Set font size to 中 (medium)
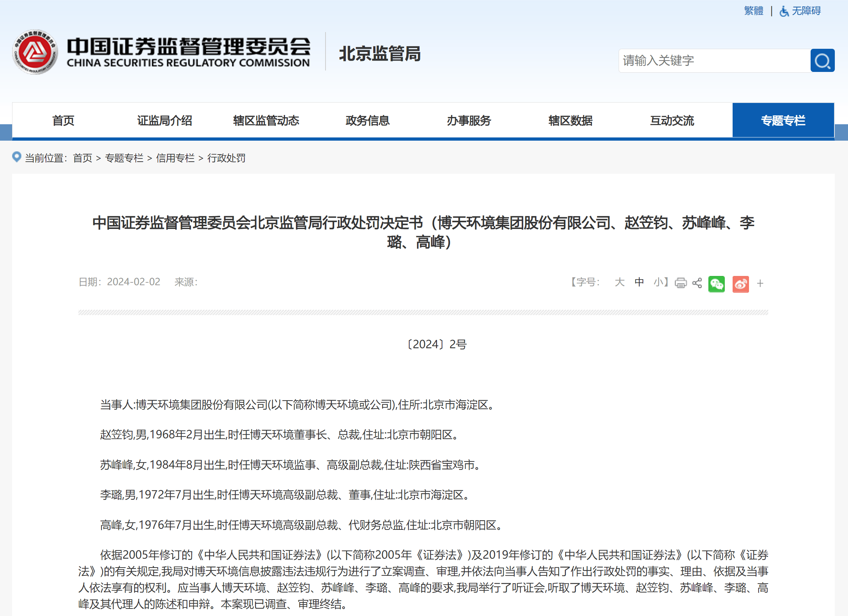 (639, 282)
